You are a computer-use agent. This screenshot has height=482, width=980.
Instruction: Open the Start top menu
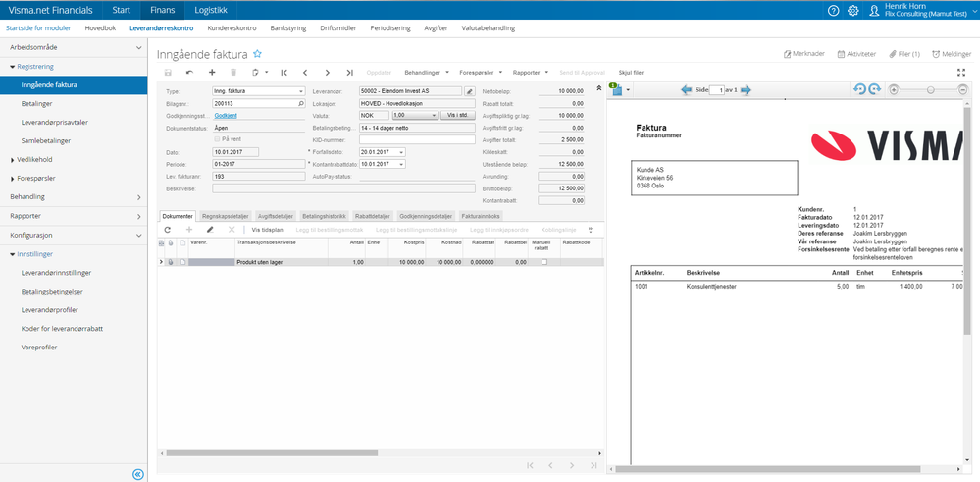(x=122, y=10)
